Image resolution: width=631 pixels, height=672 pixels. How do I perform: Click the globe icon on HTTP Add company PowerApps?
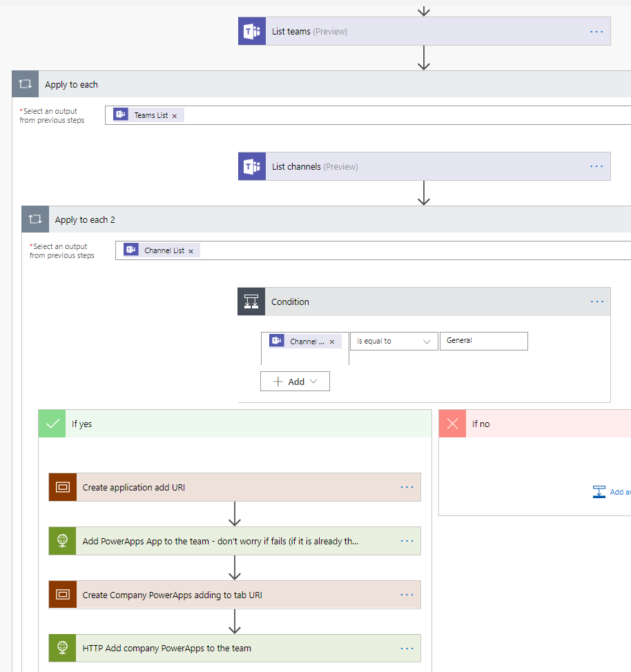point(63,648)
